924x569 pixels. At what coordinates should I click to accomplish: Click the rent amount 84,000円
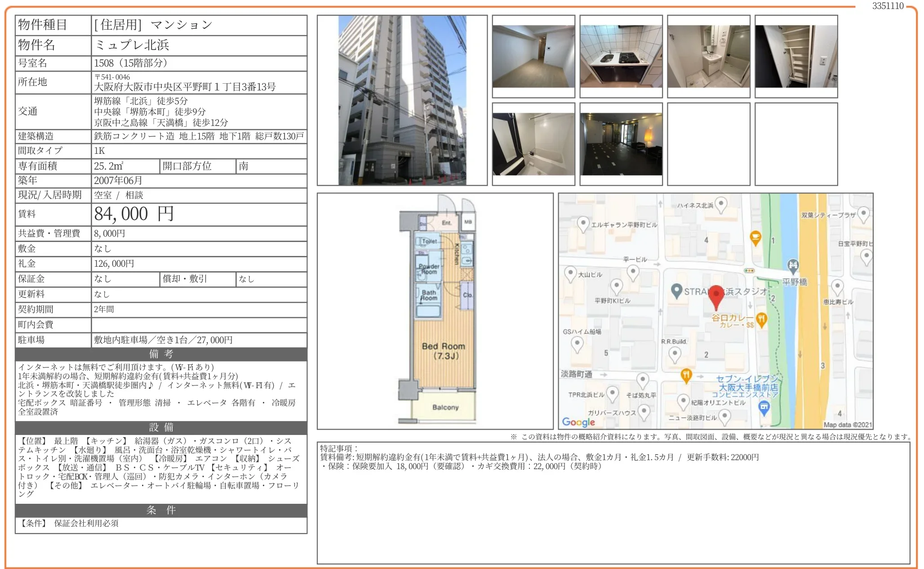point(134,214)
